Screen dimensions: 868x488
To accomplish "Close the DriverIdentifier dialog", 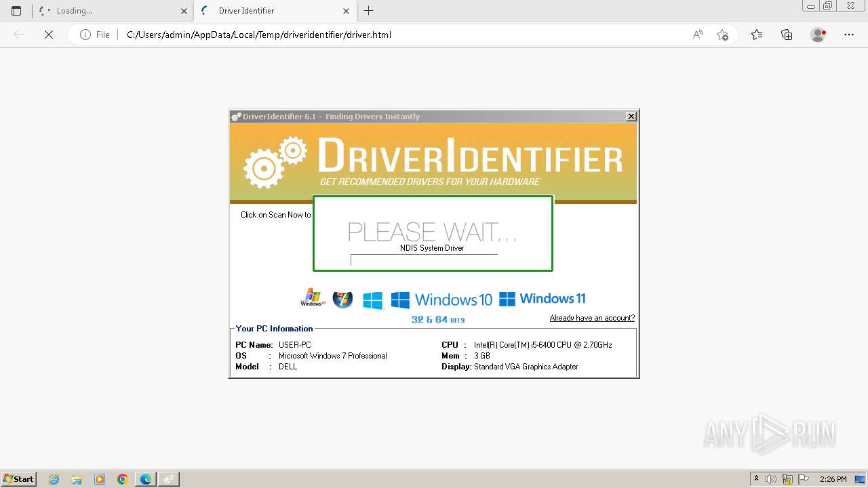I will 631,117.
